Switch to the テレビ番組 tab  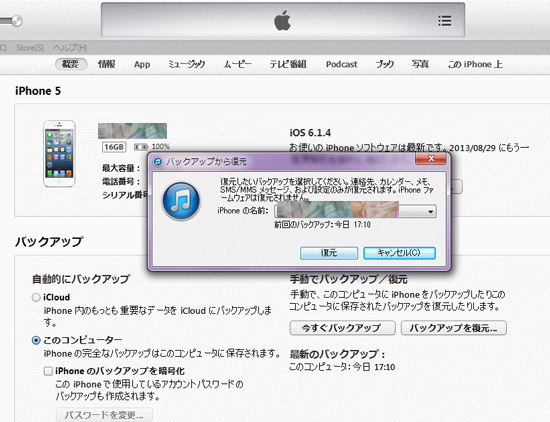(x=288, y=64)
